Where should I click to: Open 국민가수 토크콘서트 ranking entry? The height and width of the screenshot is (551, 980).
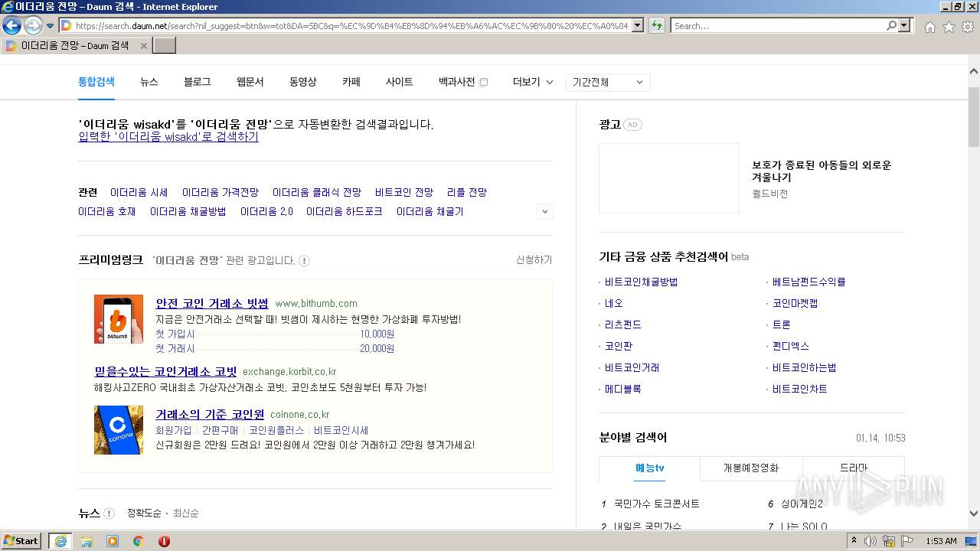656,504
